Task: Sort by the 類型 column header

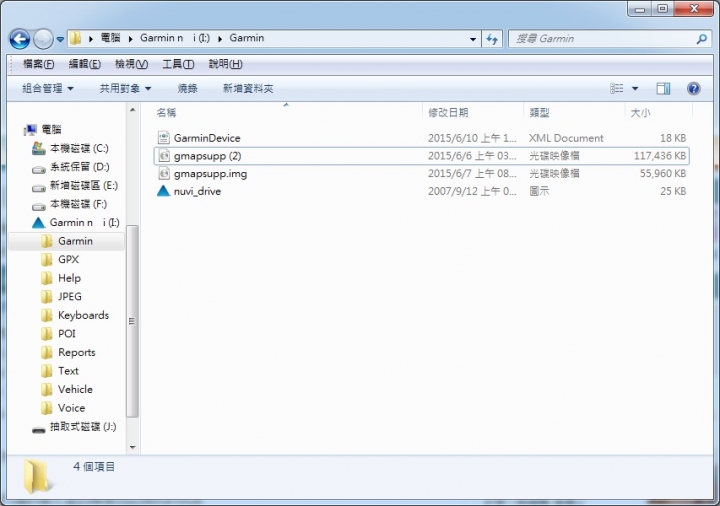Action: (539, 112)
